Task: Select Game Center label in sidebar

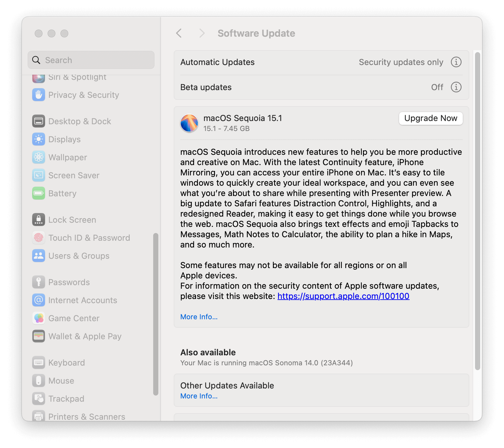Action: (x=74, y=318)
